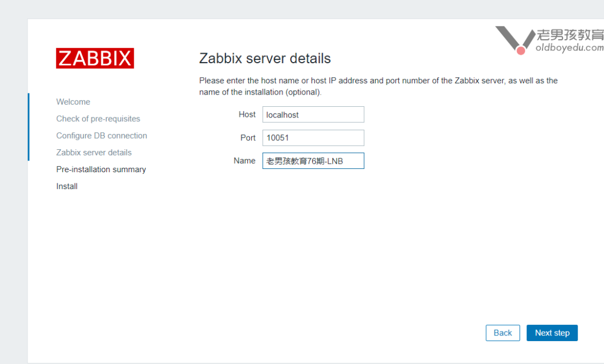Click the blue sidebar progress bar
The image size is (604, 364).
click(x=29, y=127)
